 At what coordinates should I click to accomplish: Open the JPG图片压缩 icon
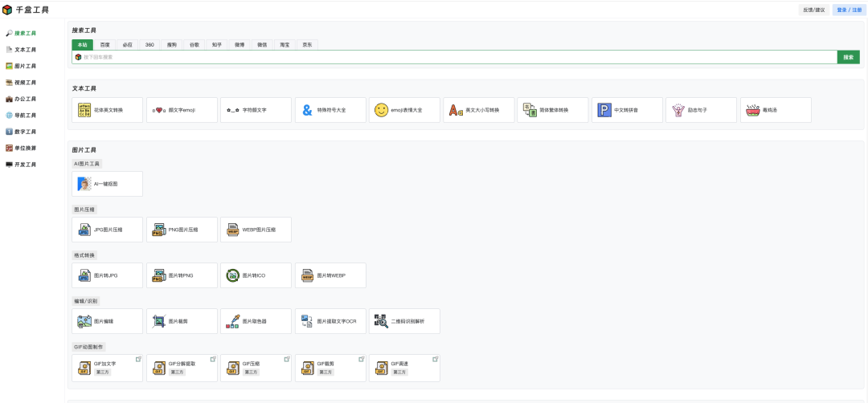[x=84, y=230]
